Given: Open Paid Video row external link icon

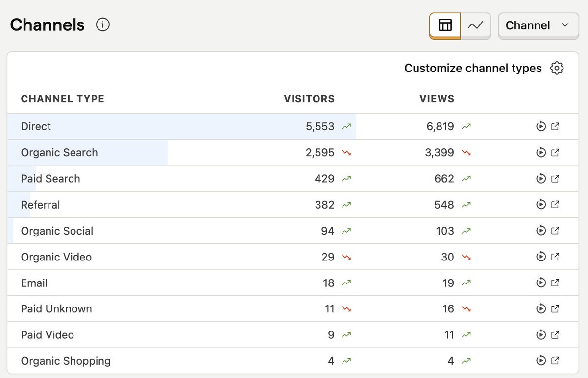Looking at the screenshot, I should 555,335.
